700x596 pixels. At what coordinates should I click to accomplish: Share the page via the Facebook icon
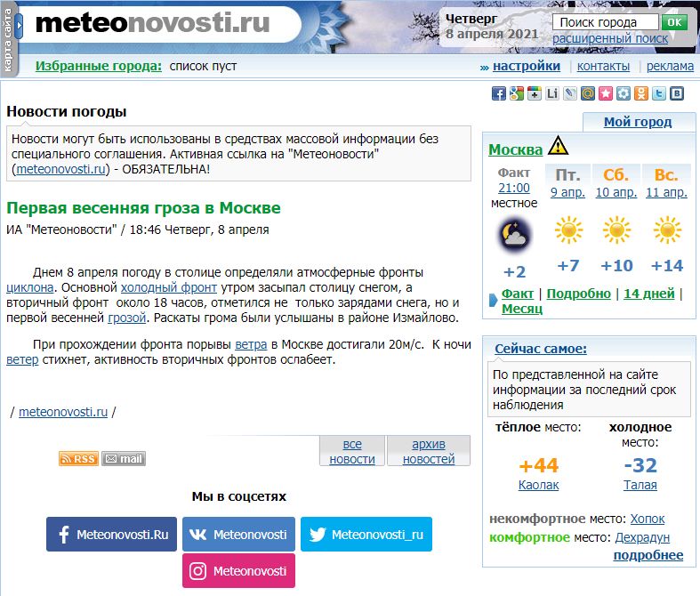pyautogui.click(x=499, y=93)
